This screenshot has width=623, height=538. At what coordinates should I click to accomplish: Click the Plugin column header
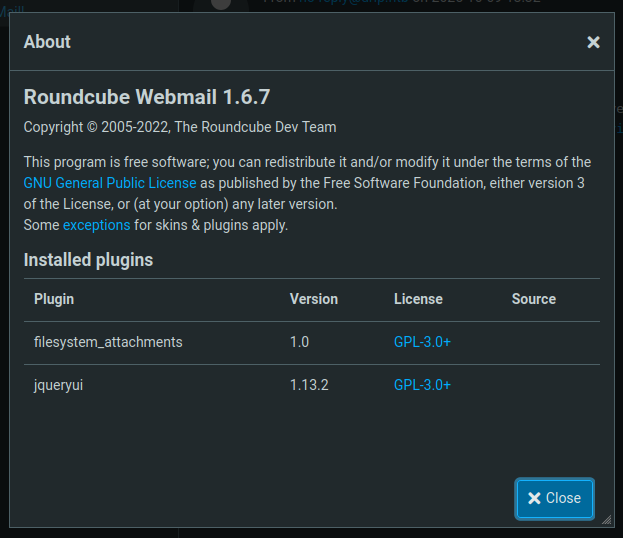pyautogui.click(x=54, y=299)
